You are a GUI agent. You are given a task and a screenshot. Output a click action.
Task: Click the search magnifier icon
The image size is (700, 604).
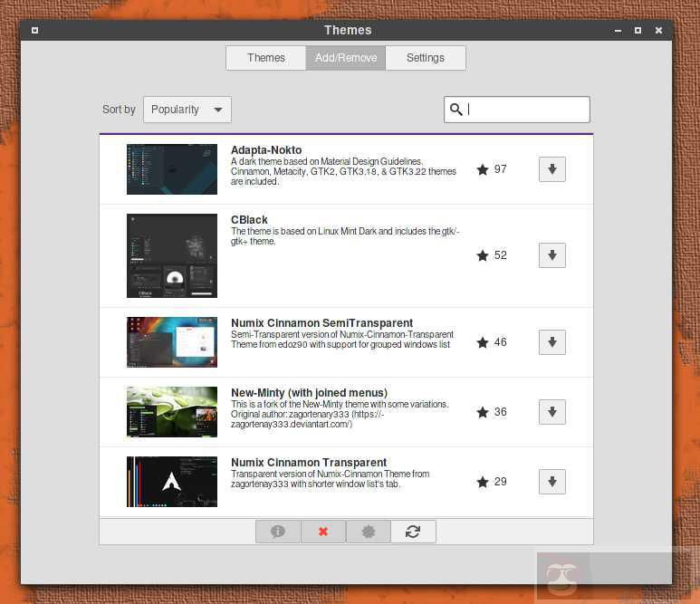(x=455, y=110)
